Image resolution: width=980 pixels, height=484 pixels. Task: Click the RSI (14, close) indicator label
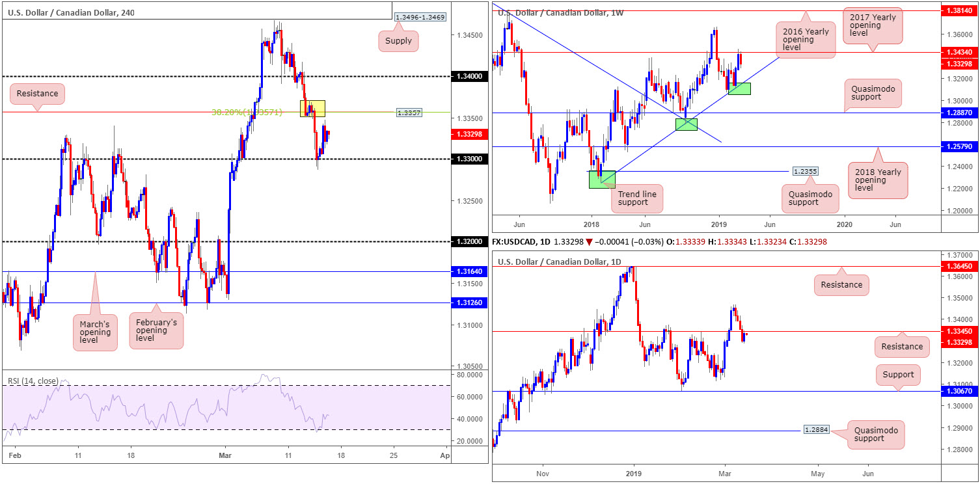click(33, 381)
